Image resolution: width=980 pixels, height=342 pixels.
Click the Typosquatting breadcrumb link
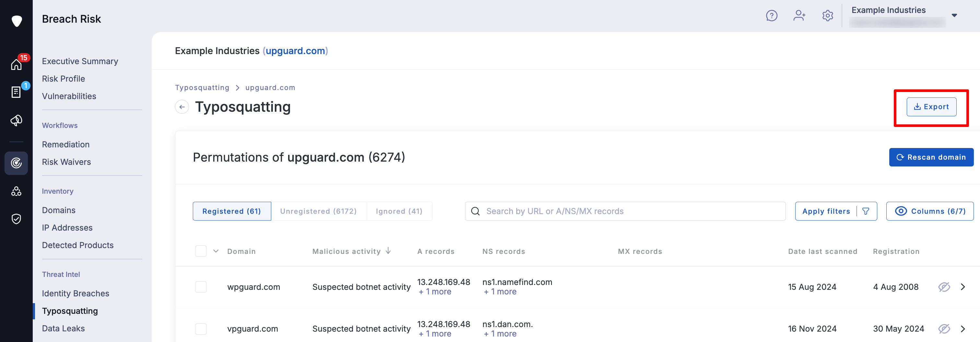coord(202,87)
